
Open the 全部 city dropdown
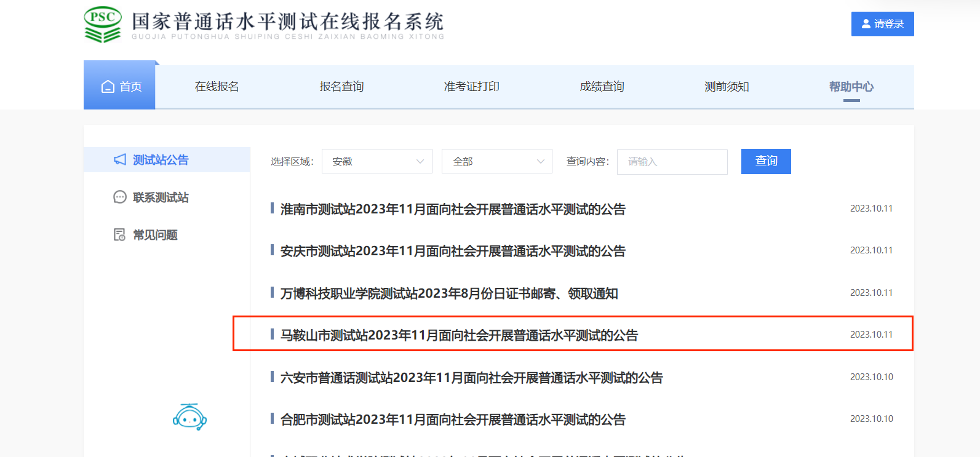point(497,161)
